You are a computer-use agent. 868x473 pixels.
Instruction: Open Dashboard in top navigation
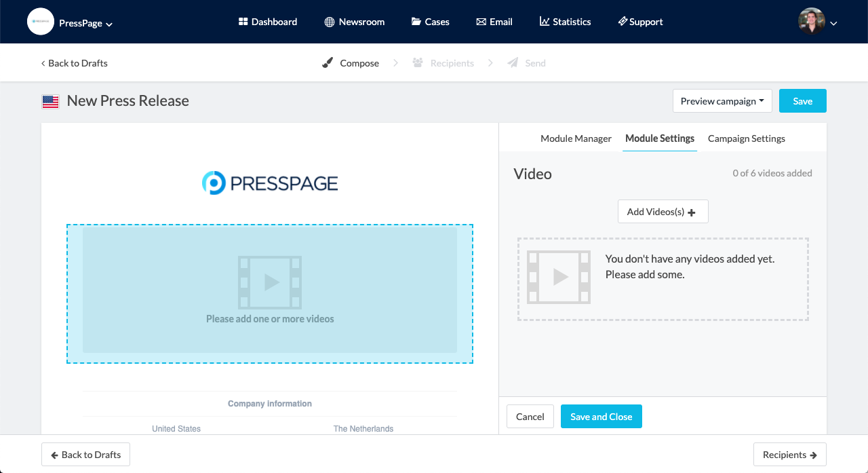(x=268, y=22)
